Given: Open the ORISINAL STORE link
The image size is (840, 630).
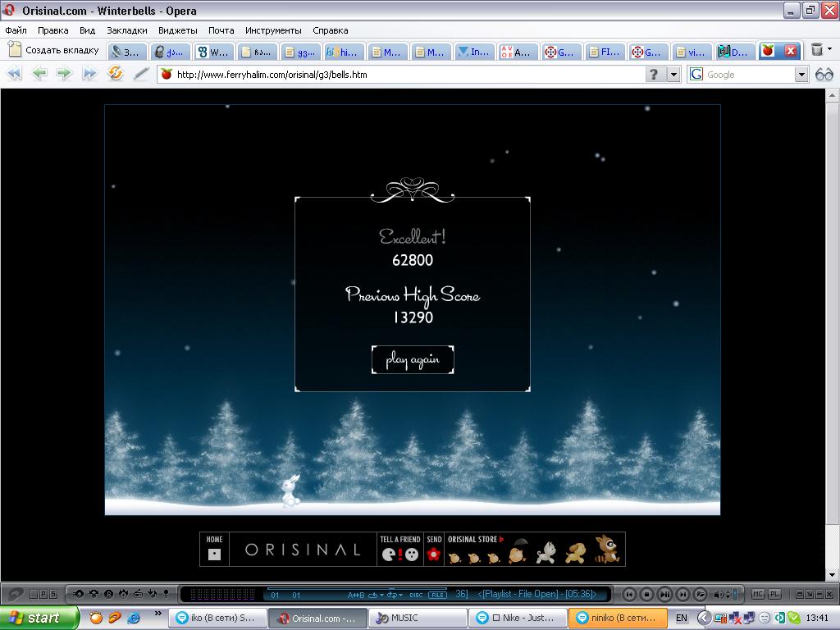Looking at the screenshot, I should coord(476,540).
